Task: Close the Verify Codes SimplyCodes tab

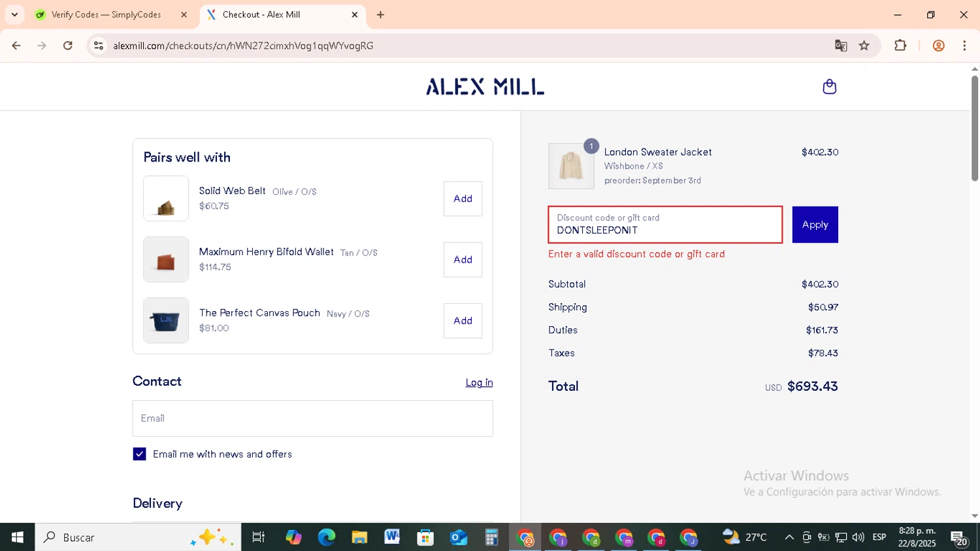Action: [184, 14]
